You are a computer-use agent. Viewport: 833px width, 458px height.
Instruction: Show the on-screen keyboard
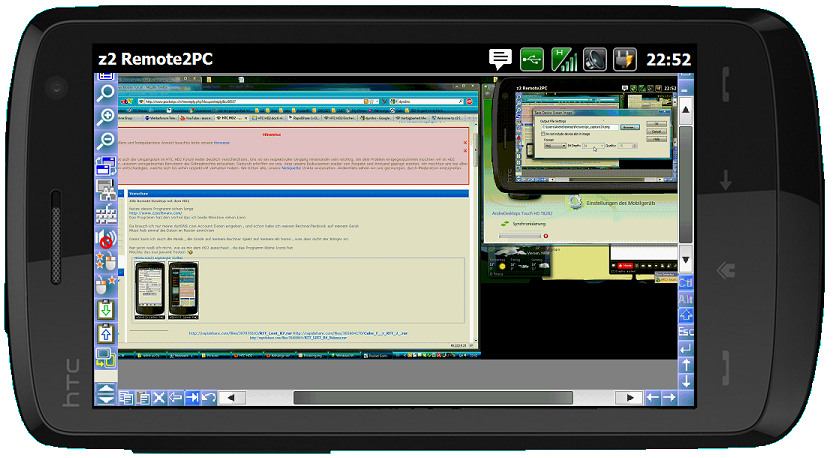point(105,214)
